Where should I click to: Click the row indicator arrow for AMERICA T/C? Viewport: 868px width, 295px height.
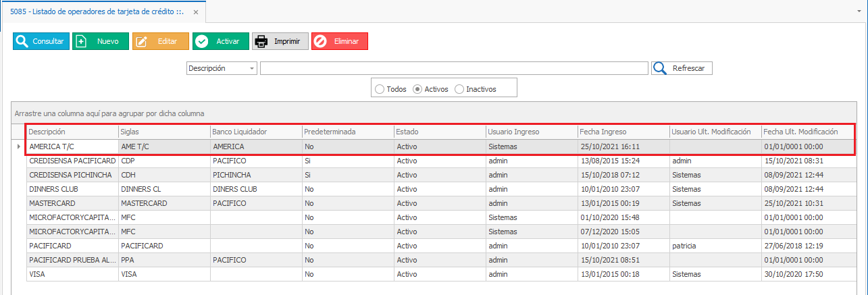(x=18, y=146)
